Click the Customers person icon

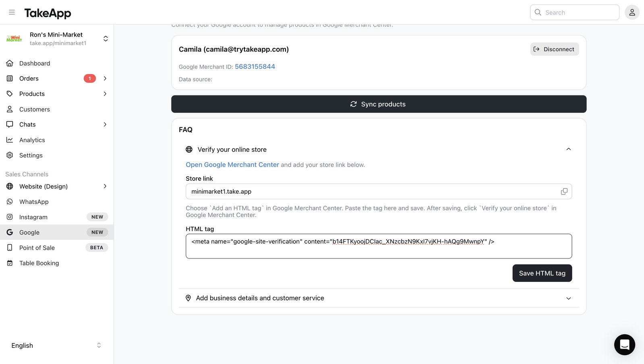pyautogui.click(x=10, y=109)
